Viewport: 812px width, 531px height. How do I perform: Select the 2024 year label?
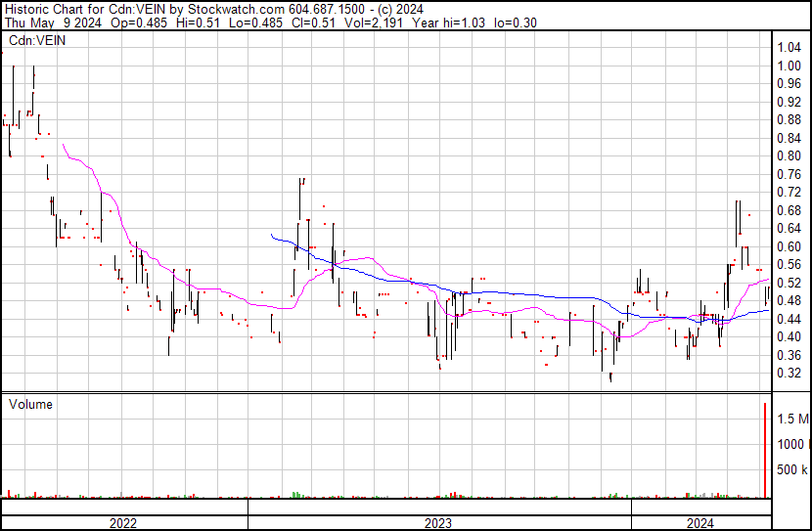click(x=700, y=523)
